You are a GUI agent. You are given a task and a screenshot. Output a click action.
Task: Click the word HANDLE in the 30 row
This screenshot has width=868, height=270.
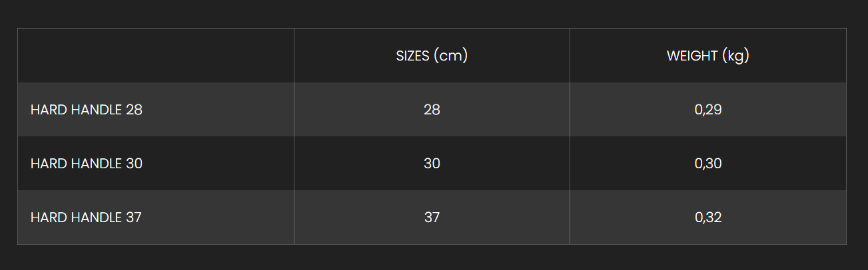pos(95,164)
